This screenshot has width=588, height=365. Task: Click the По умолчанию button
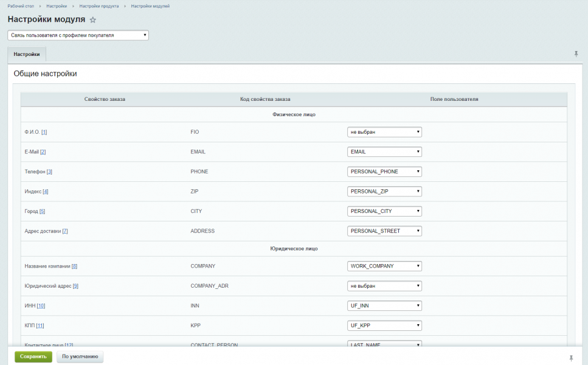pos(80,356)
